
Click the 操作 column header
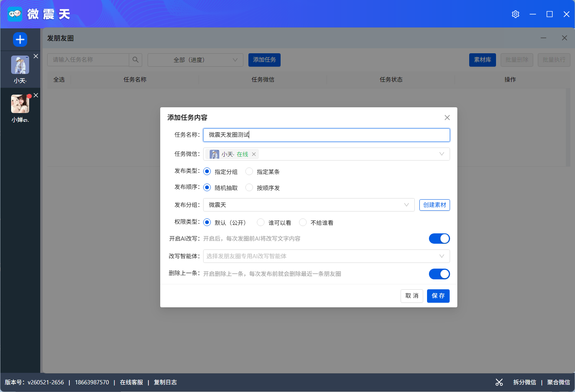(x=510, y=79)
